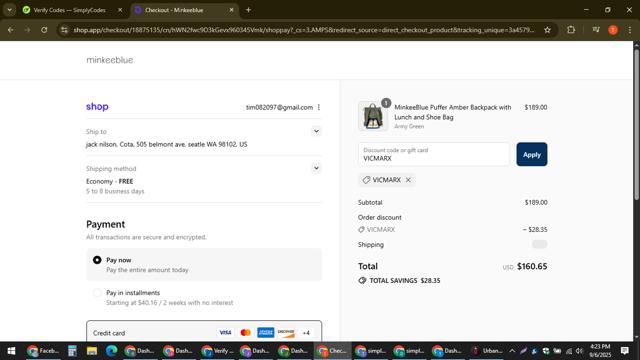Screen dimensions: 640x360
Task: Click the American Express icon
Action: (266, 333)
